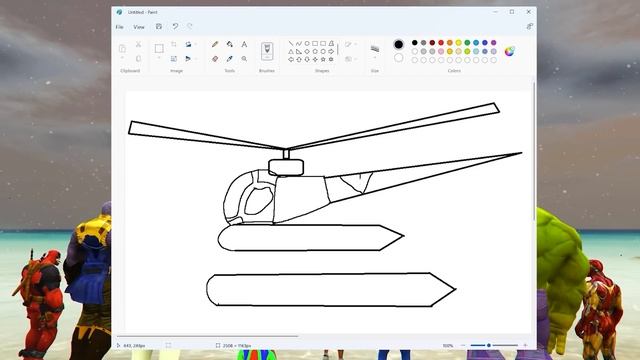Select the Eraser tool
640x360 pixels.
click(215, 59)
